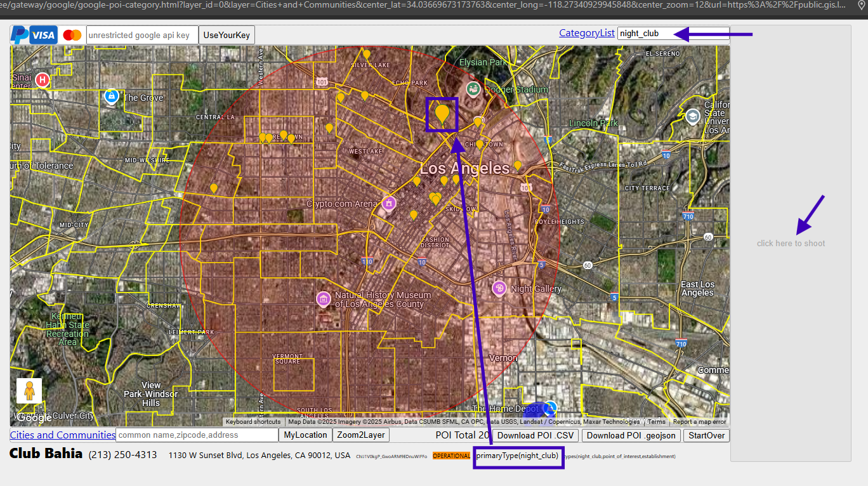This screenshot has height=486, width=868.
Task: Click the 101 highway shield near Echo Park
Action: (322, 82)
